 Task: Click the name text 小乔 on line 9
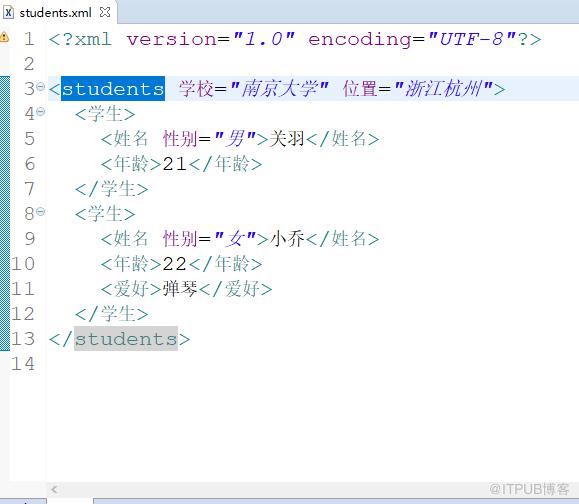click(287, 239)
